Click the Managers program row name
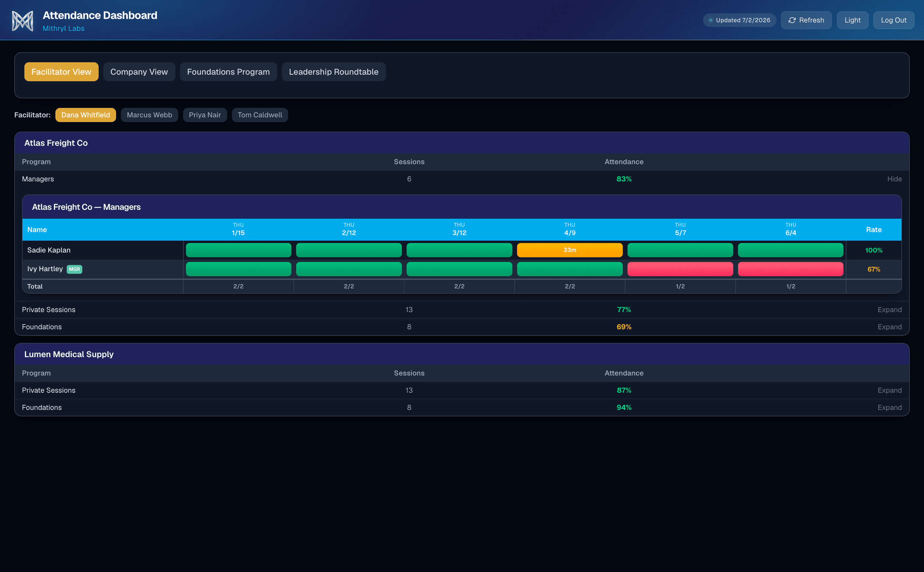 point(38,179)
